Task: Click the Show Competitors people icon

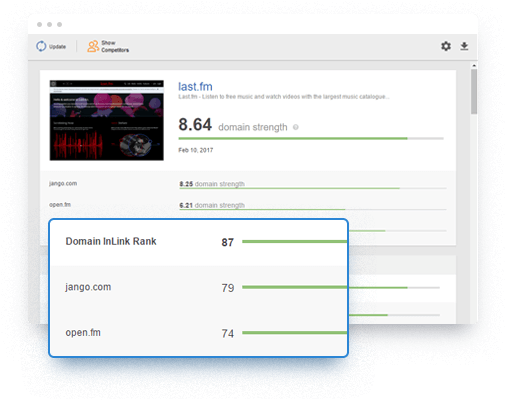Action: pyautogui.click(x=93, y=46)
